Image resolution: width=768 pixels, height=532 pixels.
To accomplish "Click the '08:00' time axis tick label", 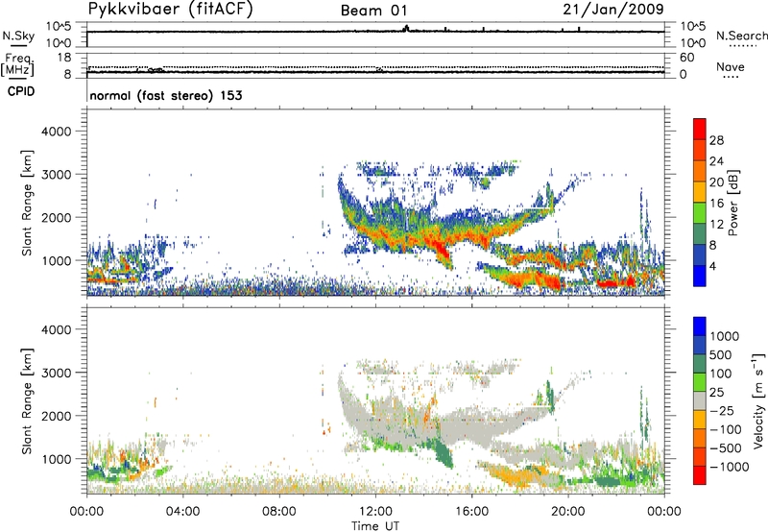I will tap(279, 512).
